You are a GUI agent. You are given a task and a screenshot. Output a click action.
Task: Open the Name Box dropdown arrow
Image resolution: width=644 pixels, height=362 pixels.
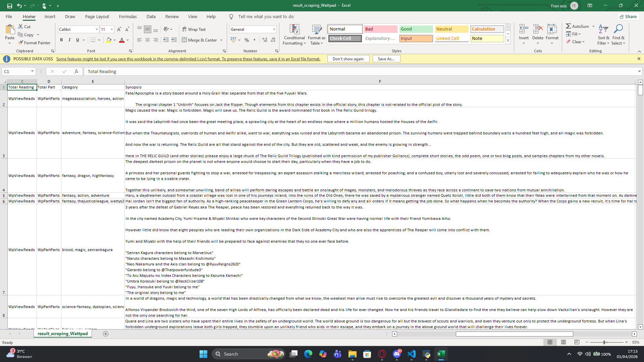[x=32, y=71]
